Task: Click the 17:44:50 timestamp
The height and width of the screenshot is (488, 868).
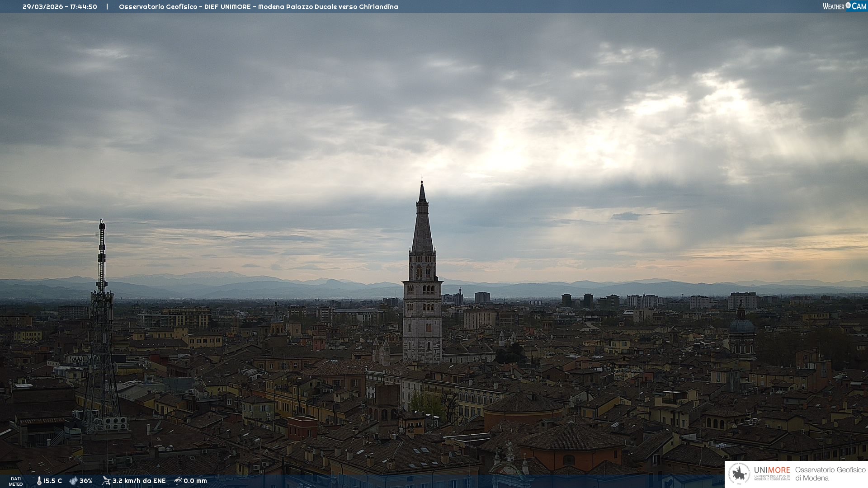Action: (83, 7)
